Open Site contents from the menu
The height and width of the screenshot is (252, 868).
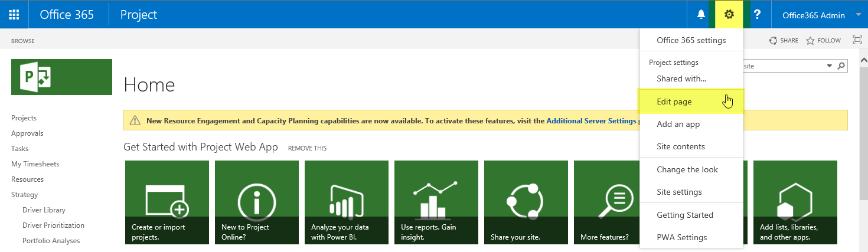coord(691,146)
